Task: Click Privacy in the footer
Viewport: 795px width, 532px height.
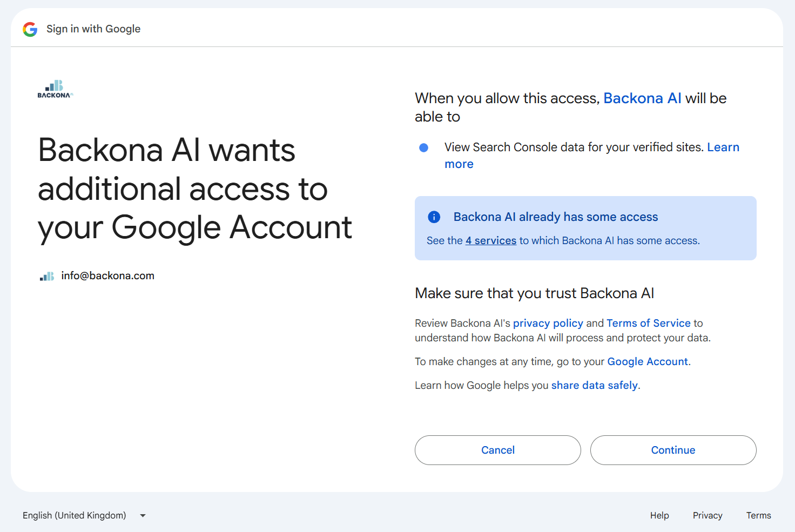Action: (708, 515)
